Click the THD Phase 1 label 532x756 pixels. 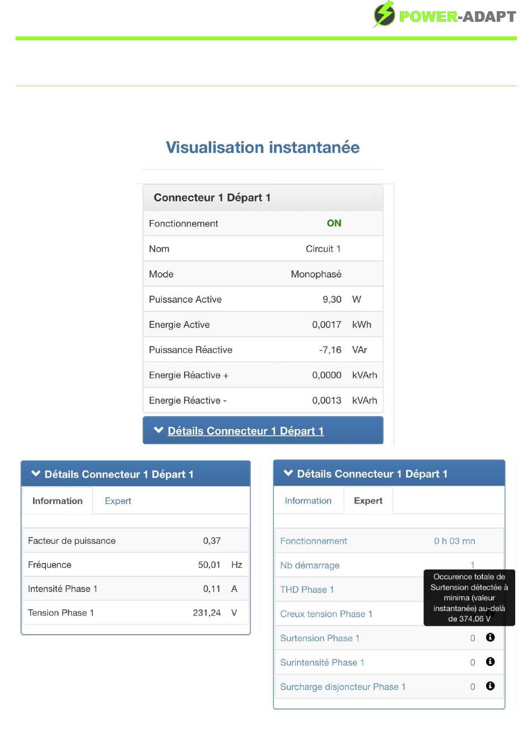(307, 589)
